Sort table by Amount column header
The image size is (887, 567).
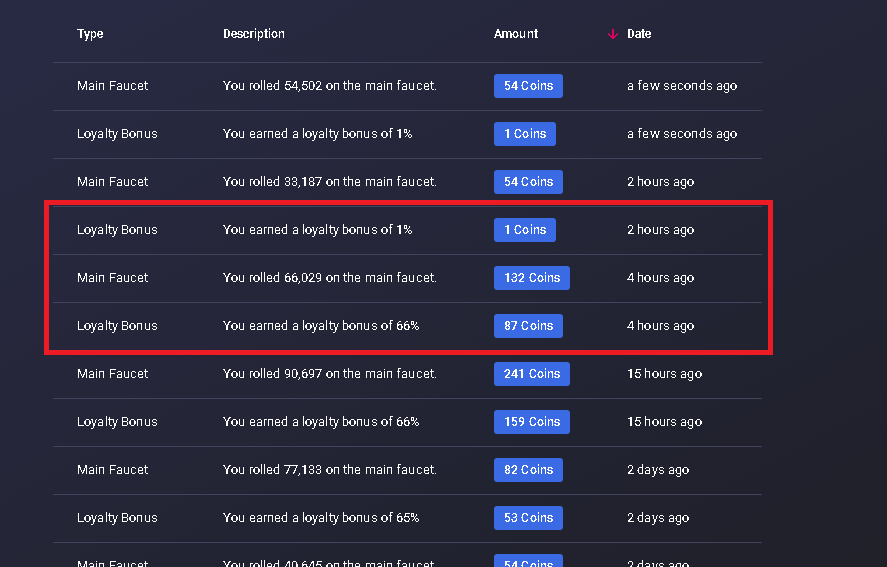[516, 34]
